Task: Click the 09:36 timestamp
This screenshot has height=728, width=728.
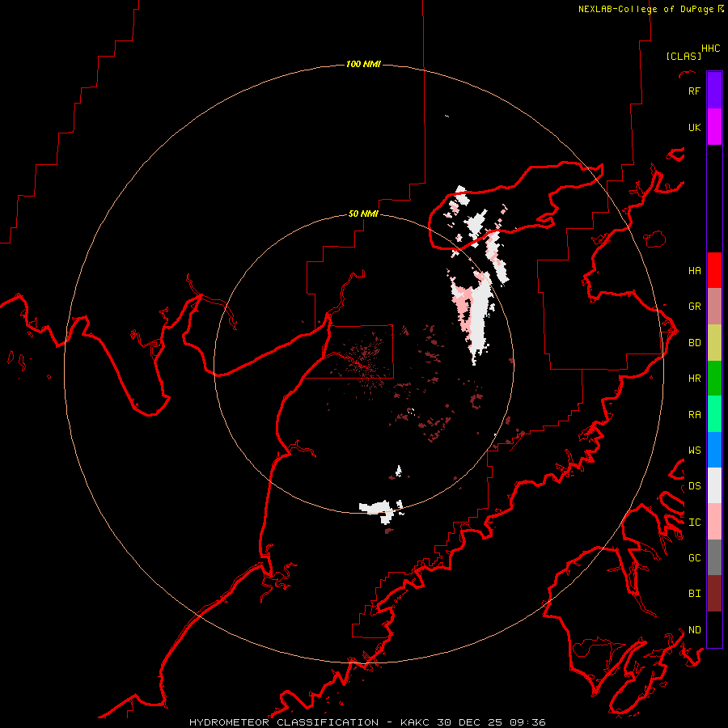Action: [527, 722]
